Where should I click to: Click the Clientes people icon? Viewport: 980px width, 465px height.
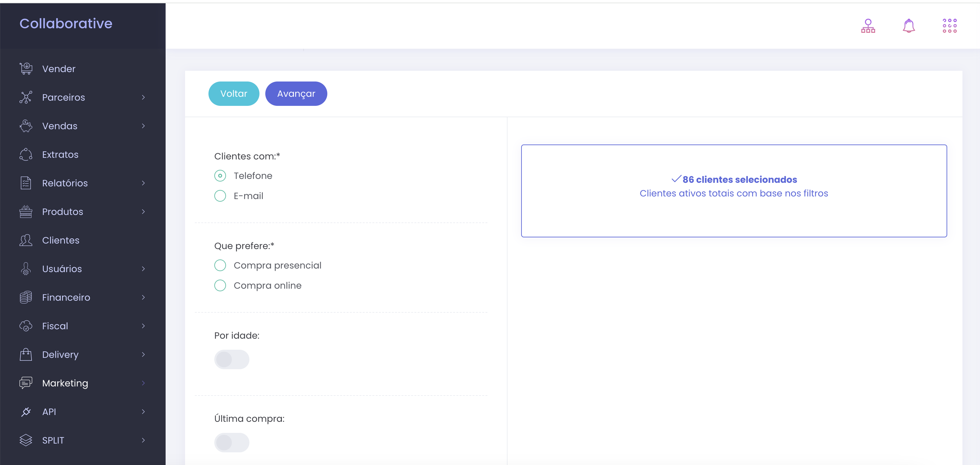pyautogui.click(x=26, y=240)
